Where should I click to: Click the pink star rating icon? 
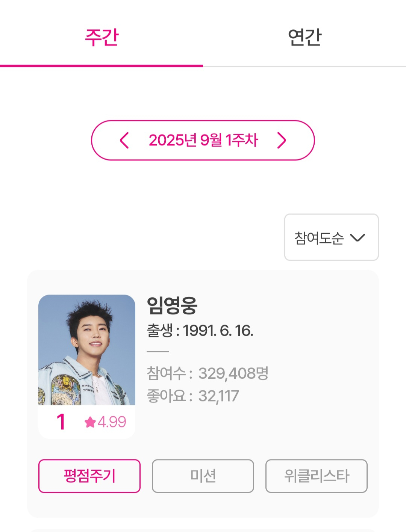[x=90, y=422]
